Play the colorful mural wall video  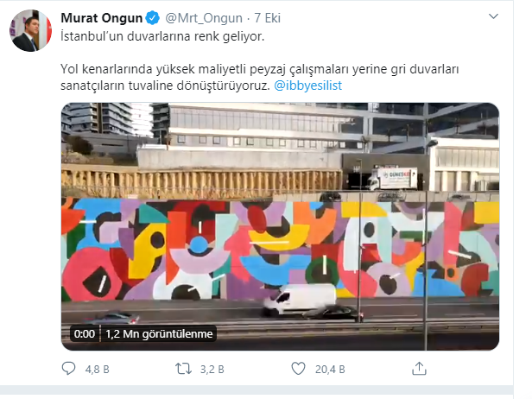280,226
